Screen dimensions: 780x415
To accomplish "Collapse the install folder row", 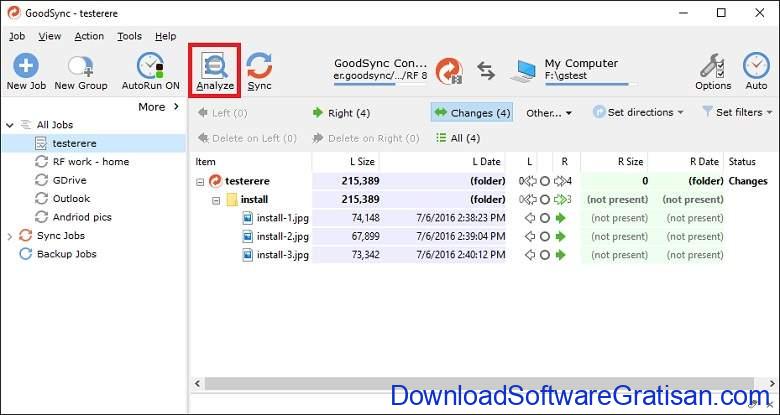I will 216,201.
